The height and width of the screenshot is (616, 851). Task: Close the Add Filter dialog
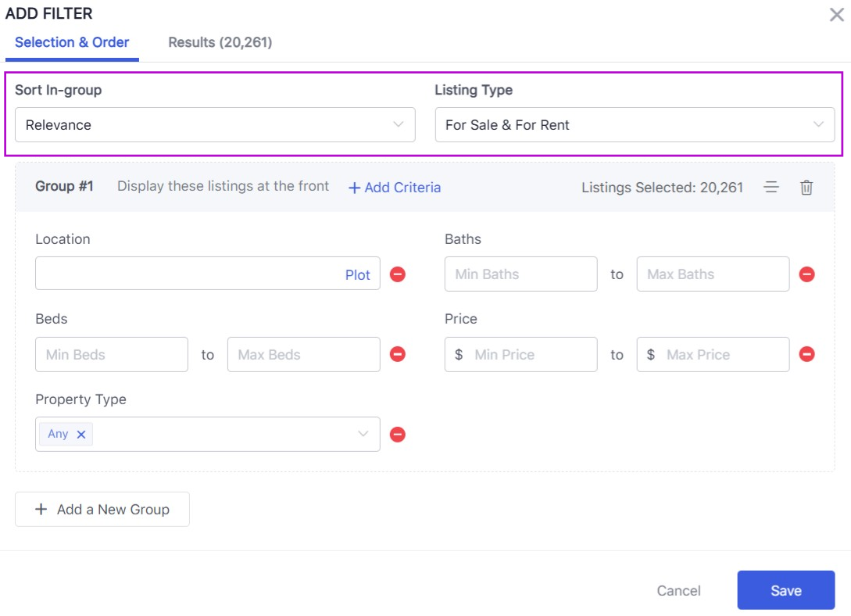pyautogui.click(x=836, y=15)
